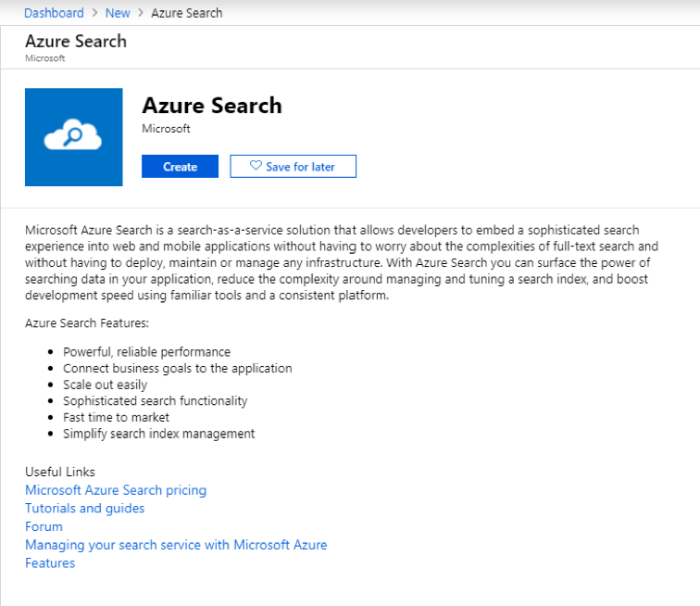700x606 pixels.
Task: Click 'Fast time to market' bullet
Action: 116,417
